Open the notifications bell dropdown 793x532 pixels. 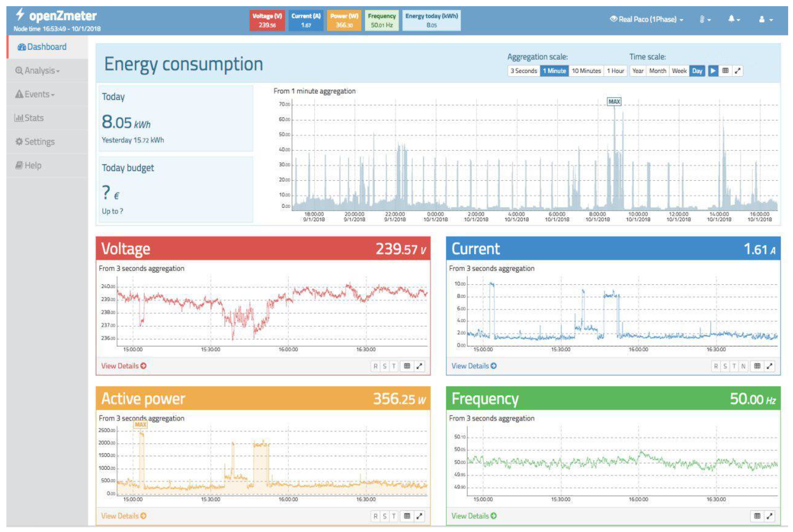[x=734, y=19]
